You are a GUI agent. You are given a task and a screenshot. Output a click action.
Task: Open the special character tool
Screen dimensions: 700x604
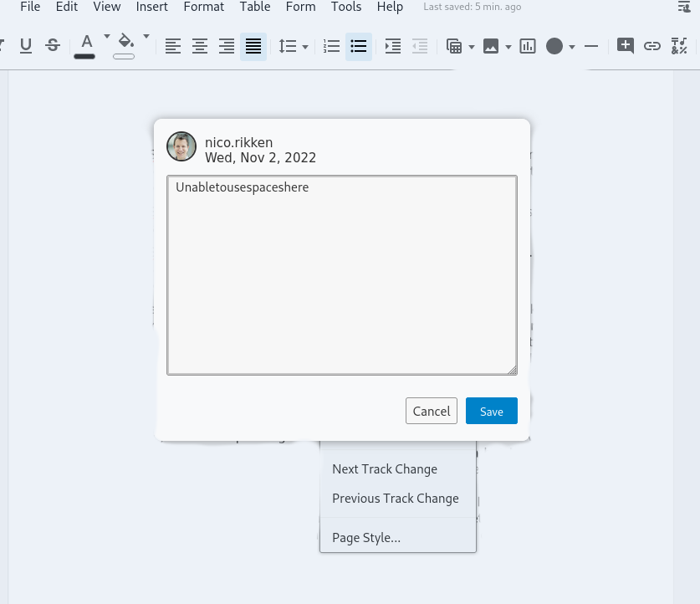coord(679,46)
